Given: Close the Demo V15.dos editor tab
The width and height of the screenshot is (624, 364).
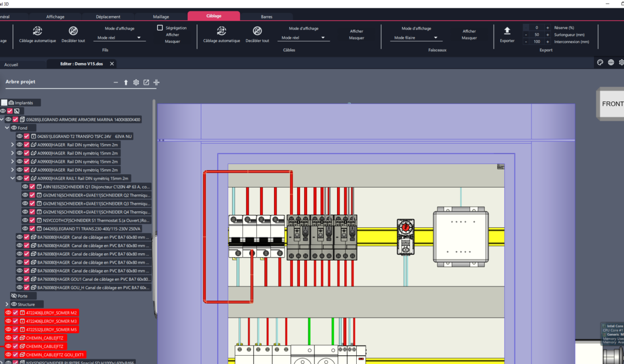Looking at the screenshot, I should [x=112, y=64].
